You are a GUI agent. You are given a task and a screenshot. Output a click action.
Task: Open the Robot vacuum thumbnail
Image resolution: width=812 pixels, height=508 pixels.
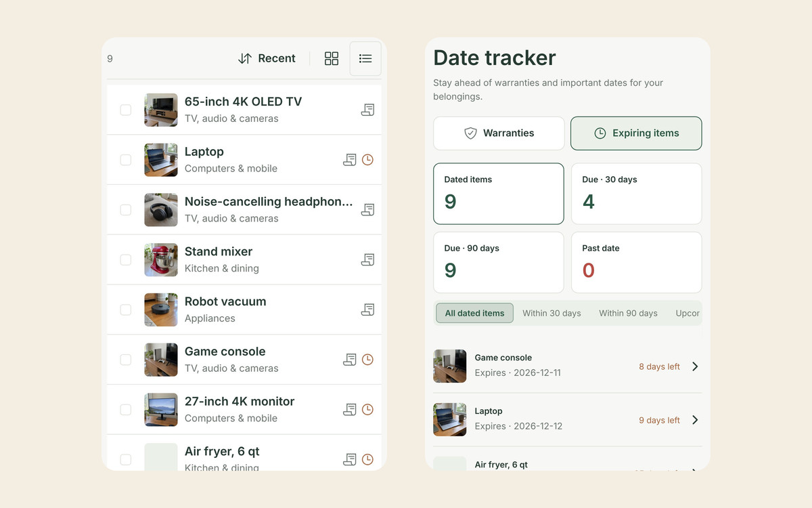[x=161, y=310]
